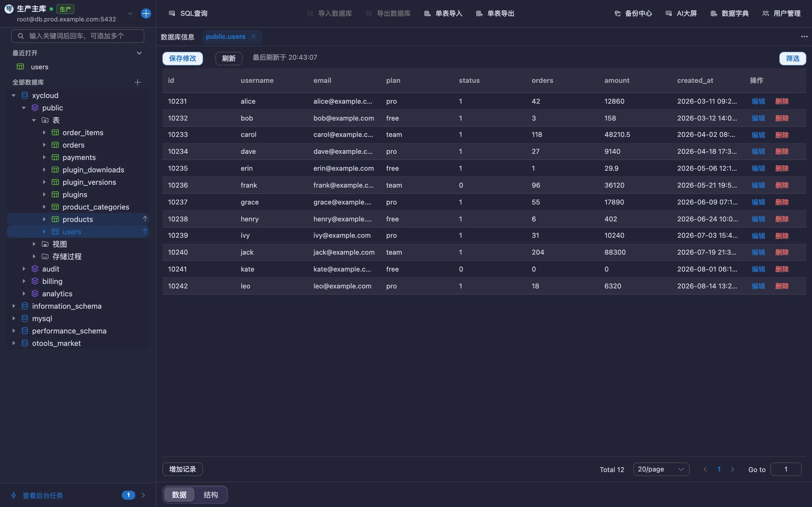Open 数据字典 data dictionary
This screenshot has height=507, width=812.
click(x=729, y=14)
